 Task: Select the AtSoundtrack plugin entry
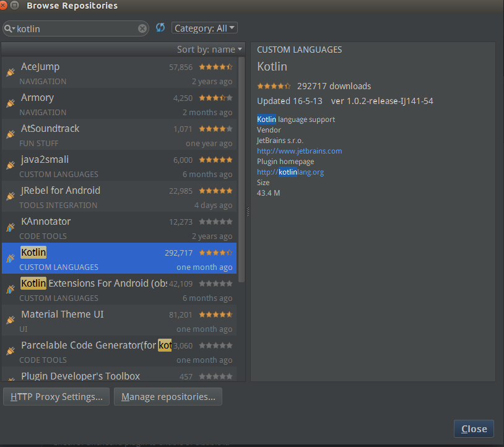[x=118, y=134]
